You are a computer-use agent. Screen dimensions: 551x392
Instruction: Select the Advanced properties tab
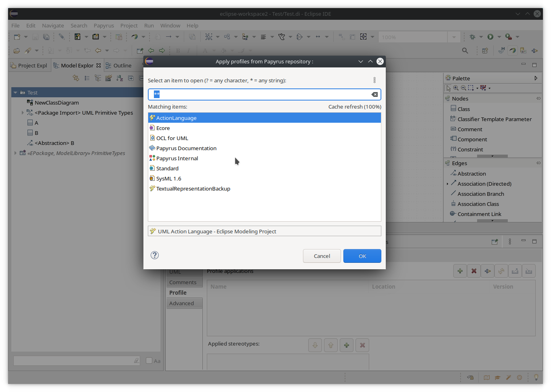click(184, 303)
